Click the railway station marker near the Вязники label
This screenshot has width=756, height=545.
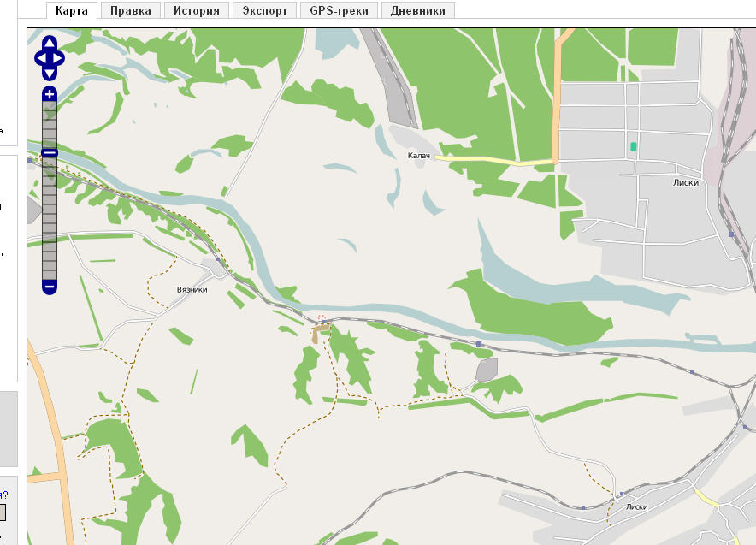[218, 259]
